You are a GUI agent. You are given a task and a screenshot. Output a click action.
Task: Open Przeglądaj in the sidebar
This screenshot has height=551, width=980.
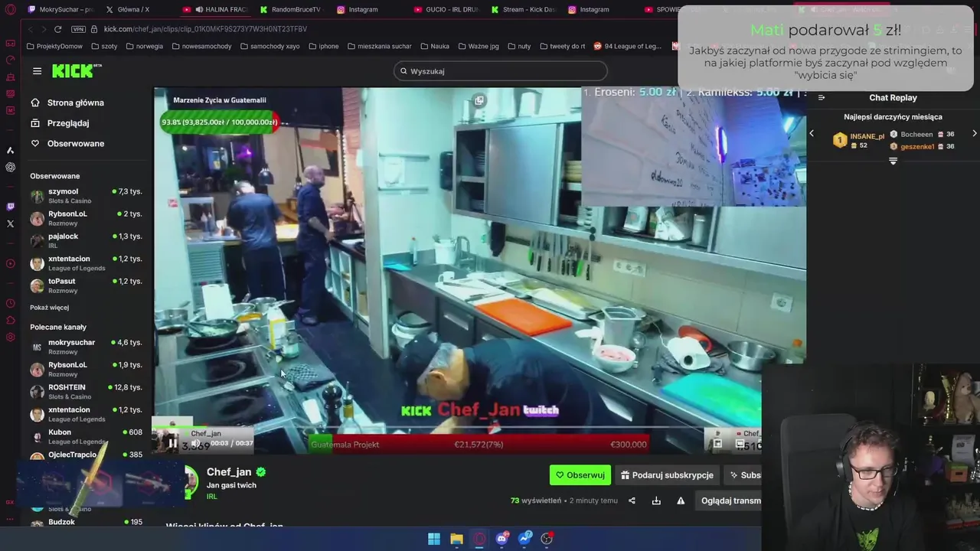(60, 123)
